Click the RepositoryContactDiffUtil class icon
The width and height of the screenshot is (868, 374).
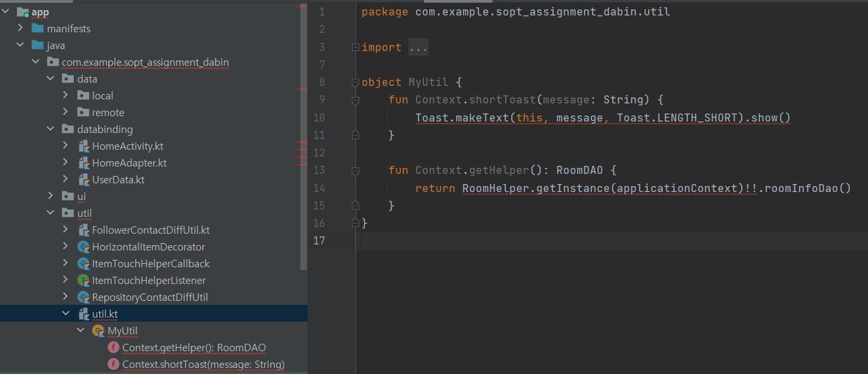(x=83, y=297)
